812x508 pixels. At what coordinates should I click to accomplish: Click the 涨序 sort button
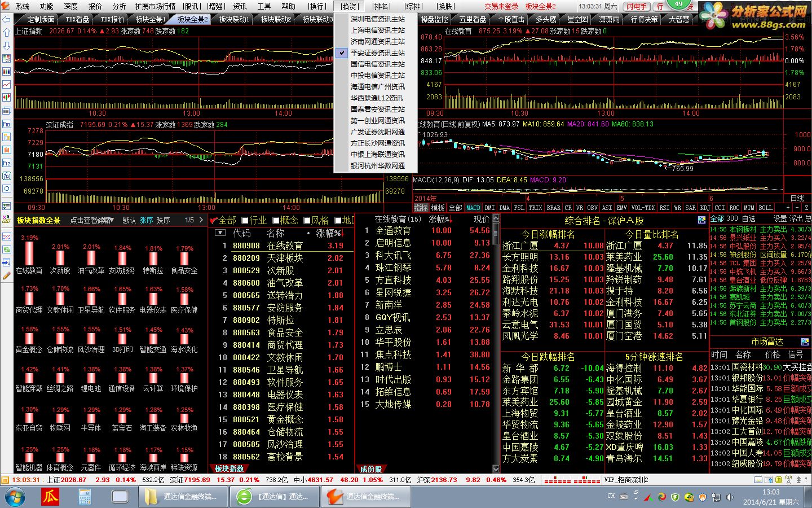point(146,220)
